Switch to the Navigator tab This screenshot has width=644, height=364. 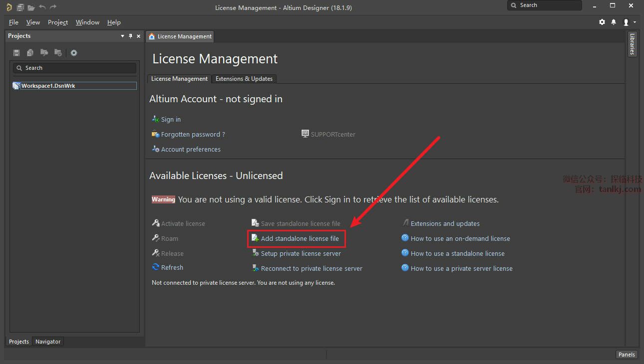click(48, 342)
